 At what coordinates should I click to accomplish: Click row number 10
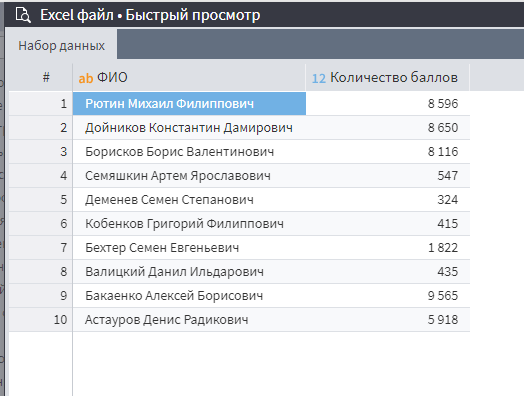(60, 320)
